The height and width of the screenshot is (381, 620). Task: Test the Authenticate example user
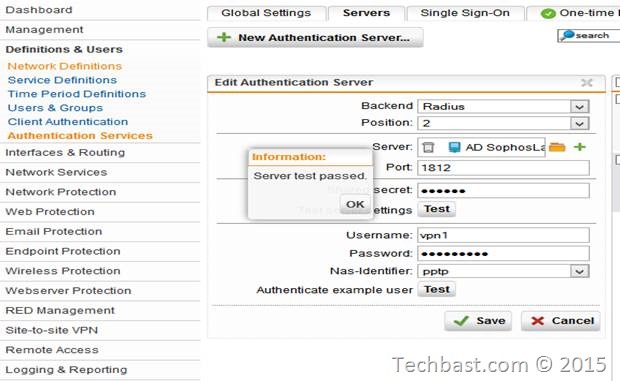pos(437,289)
